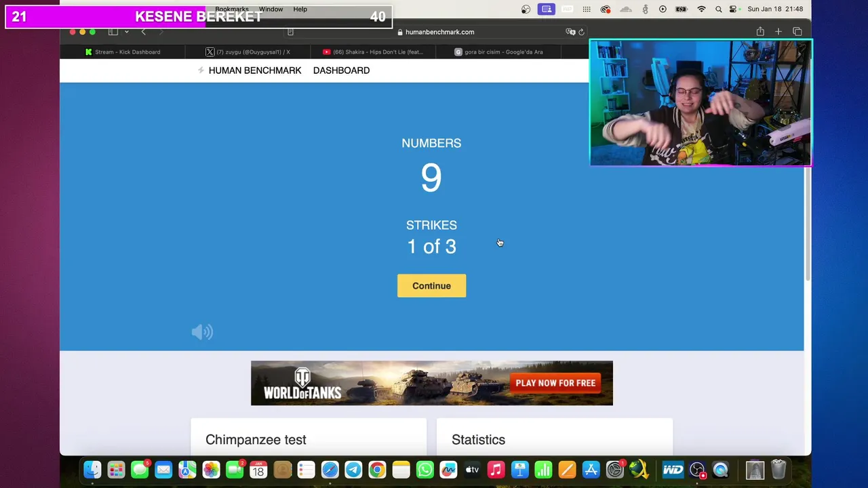Click the Chimpanzee test heading
868x488 pixels.
click(256, 440)
